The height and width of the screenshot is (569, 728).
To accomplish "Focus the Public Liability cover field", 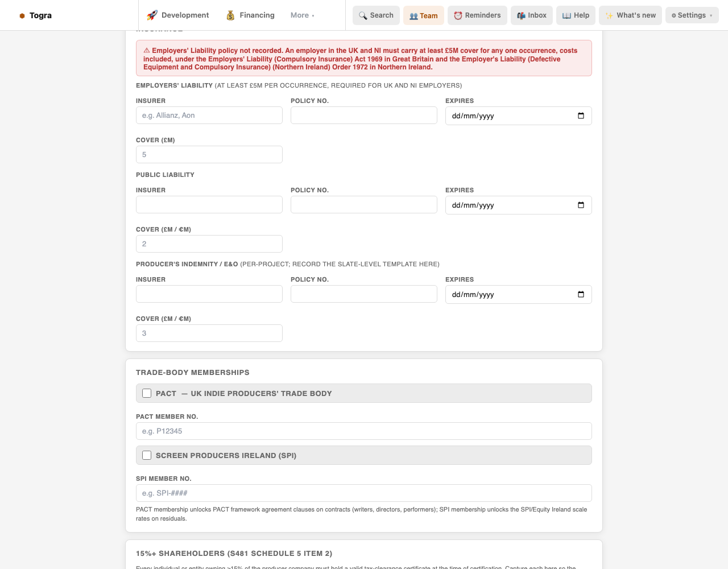I will (x=209, y=244).
